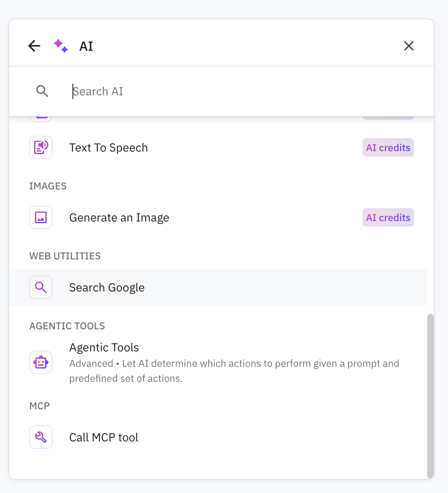
Task: Click AI credits badge beside Text To Speech
Action: coord(388,148)
